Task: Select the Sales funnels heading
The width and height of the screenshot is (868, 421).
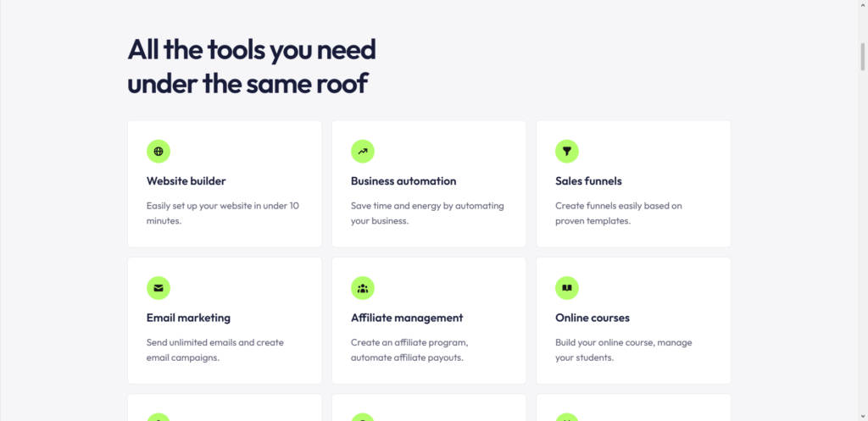Action: [x=588, y=181]
